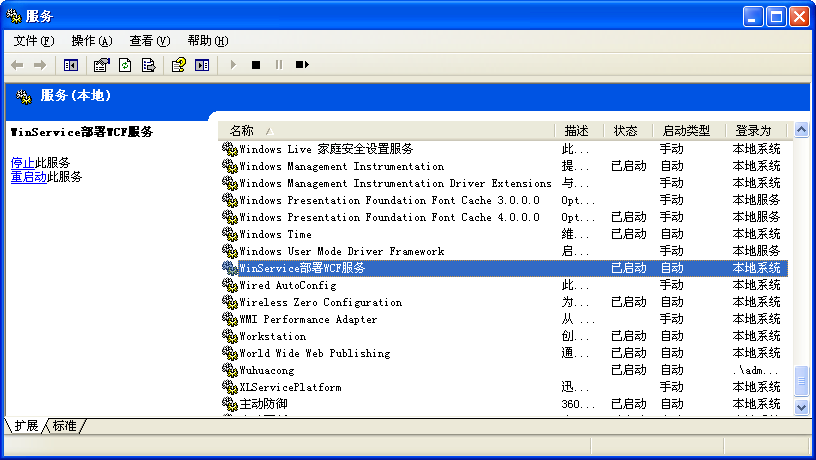This screenshot has width=816, height=460.
Task: Open the 查看(V) menu
Action: pyautogui.click(x=150, y=41)
